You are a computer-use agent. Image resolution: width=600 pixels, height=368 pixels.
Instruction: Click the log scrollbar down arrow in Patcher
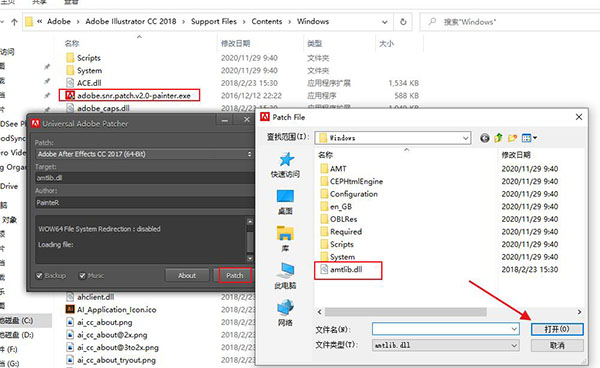(x=250, y=259)
